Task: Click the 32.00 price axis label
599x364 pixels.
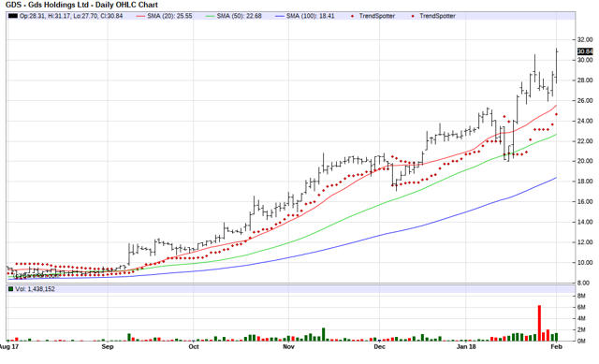Action: tap(585, 39)
